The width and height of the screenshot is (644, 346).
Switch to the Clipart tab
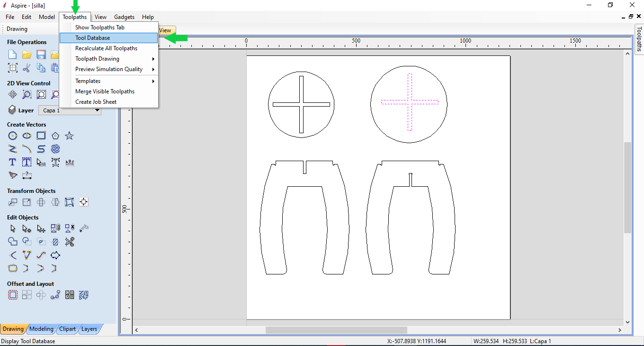tap(68, 329)
